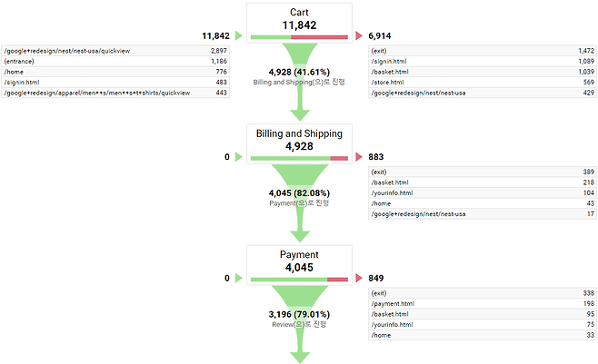
Task: Click green entry arrow beside Billing and Shipping
Action: coord(239,157)
